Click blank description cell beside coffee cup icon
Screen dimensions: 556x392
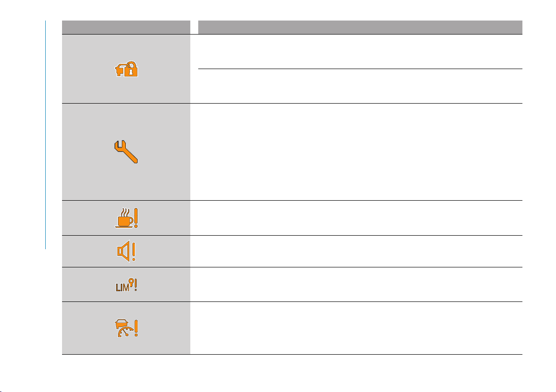[360, 218]
